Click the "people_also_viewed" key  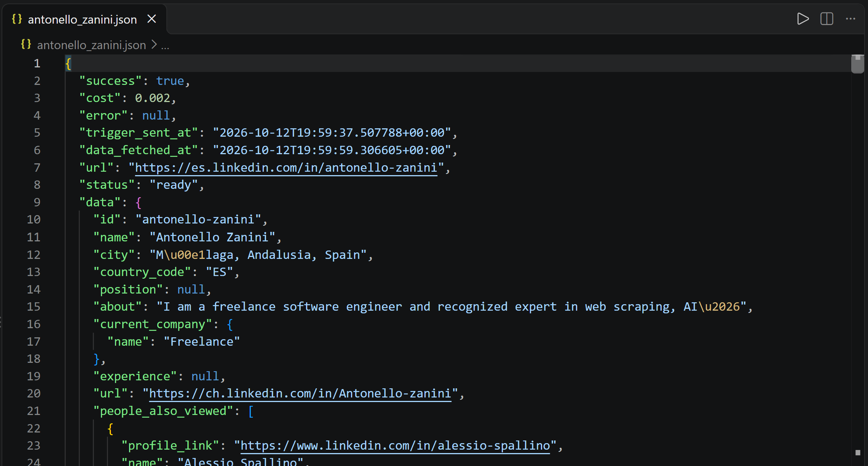click(x=163, y=411)
